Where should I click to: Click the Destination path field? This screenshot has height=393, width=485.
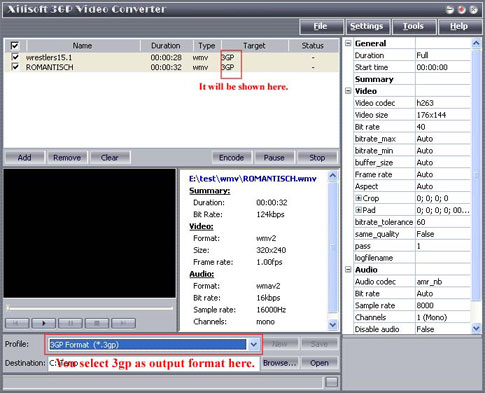click(x=154, y=363)
